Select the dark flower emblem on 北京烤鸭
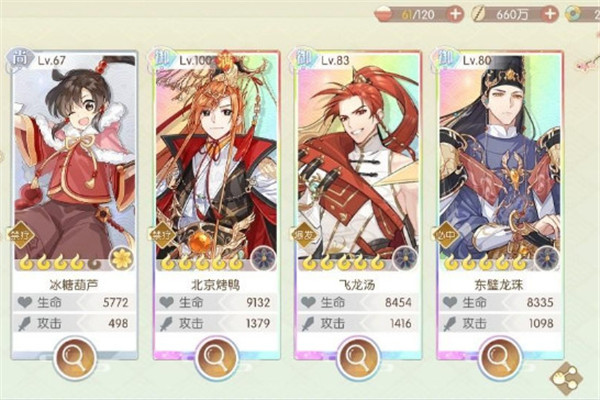Viewport: 600px width, 400px height. pyautogui.click(x=263, y=258)
